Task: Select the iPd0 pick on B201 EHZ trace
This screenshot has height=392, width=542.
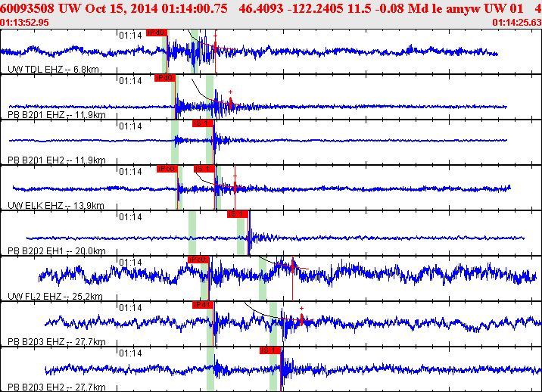Action: tap(164, 78)
